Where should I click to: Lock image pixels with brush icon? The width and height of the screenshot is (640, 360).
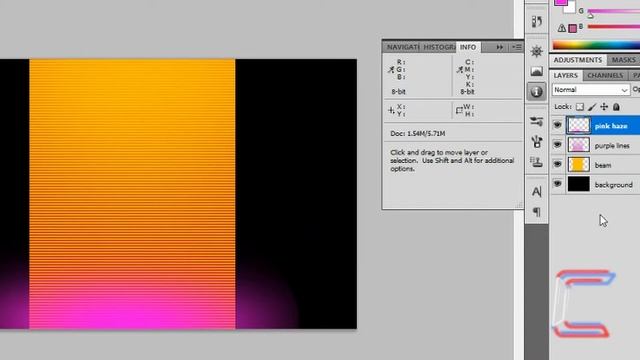592,107
